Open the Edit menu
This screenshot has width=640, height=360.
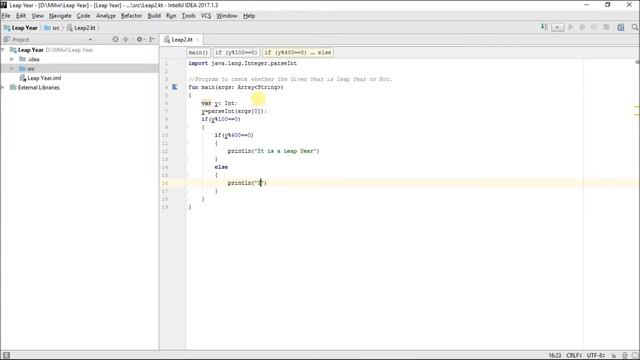coord(21,16)
